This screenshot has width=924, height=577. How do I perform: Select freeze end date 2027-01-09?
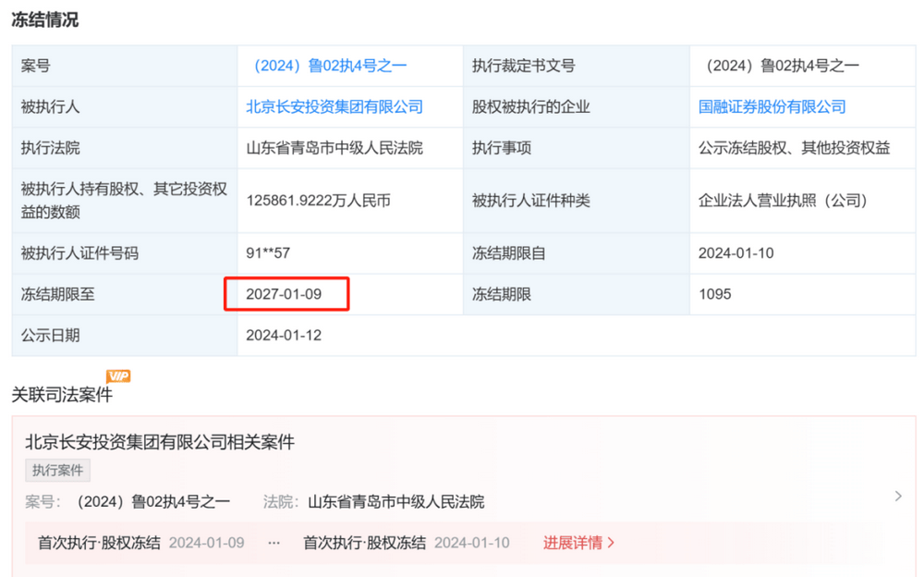pyautogui.click(x=284, y=294)
